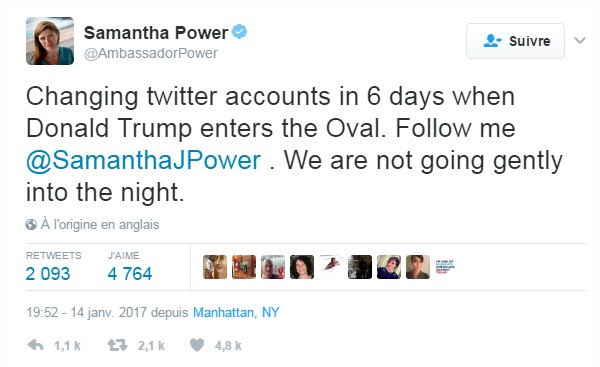Open the @AmbassadorPower handle
Viewport: 600px width, 367px height.
click(x=151, y=53)
